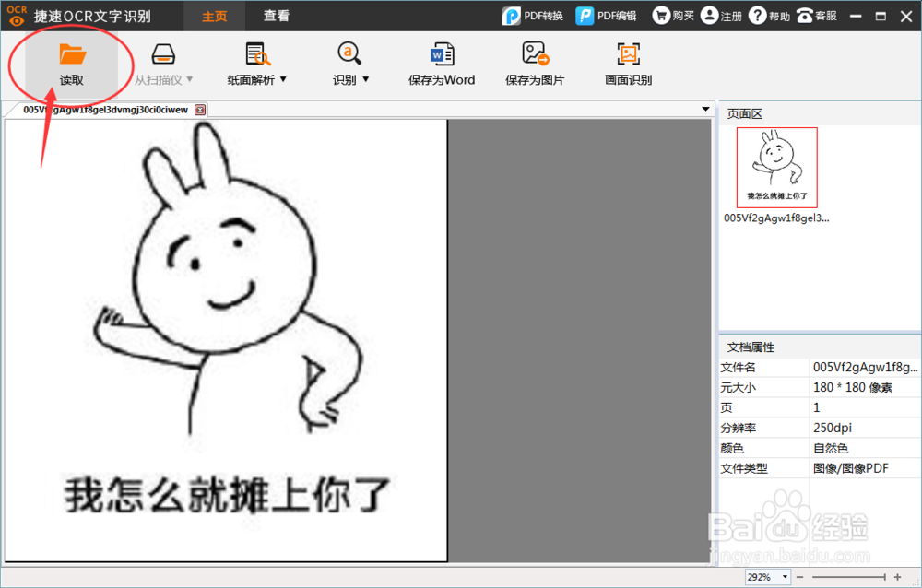Open PDF转换 converter

tap(533, 16)
